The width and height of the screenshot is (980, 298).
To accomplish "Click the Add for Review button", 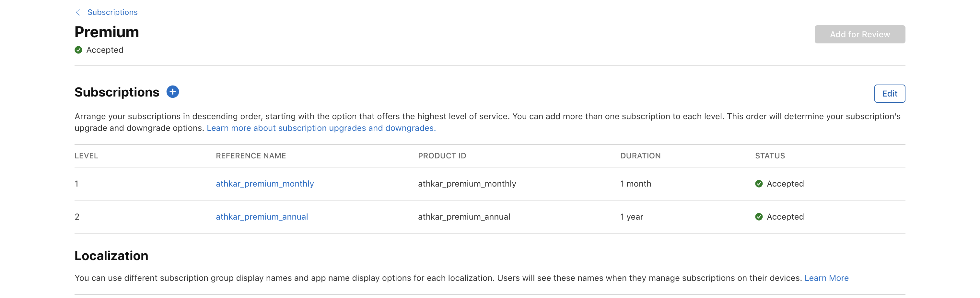I will pyautogui.click(x=859, y=34).
